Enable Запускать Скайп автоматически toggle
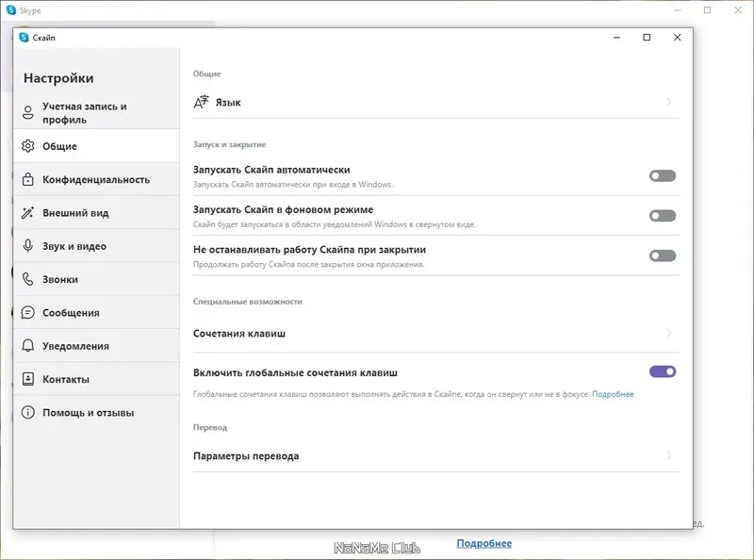Viewport: 754px width, 560px height. pyautogui.click(x=663, y=176)
